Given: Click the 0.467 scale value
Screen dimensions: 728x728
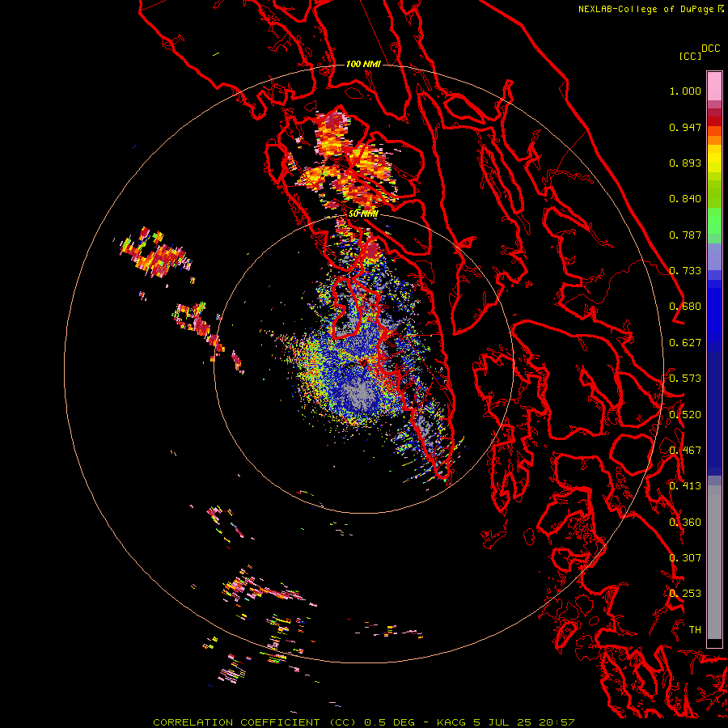Looking at the screenshot, I should coord(685,451).
